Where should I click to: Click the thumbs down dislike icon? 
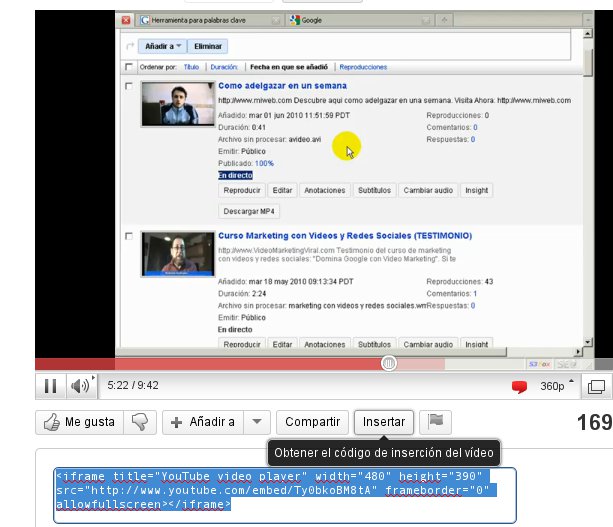pyautogui.click(x=140, y=422)
